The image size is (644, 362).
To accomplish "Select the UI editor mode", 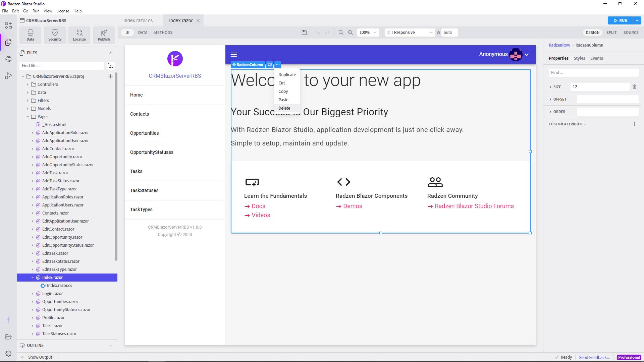I will pyautogui.click(x=127, y=33).
